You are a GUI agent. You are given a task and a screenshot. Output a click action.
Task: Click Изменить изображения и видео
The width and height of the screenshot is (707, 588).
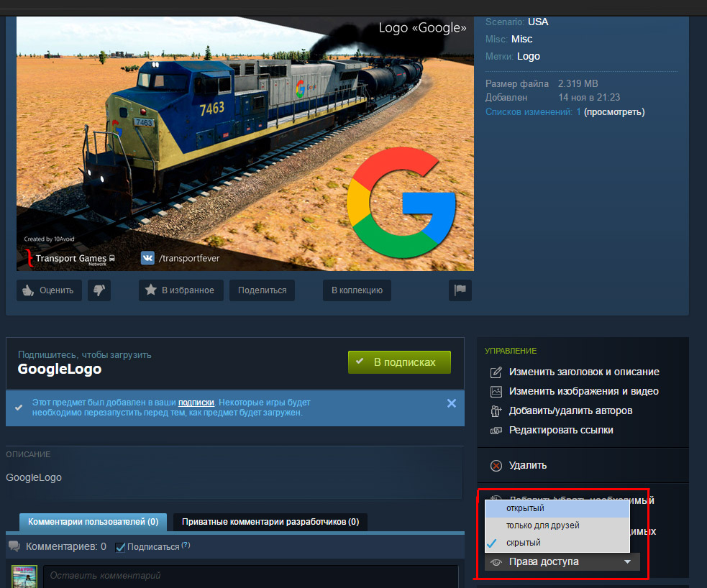pyautogui.click(x=583, y=391)
